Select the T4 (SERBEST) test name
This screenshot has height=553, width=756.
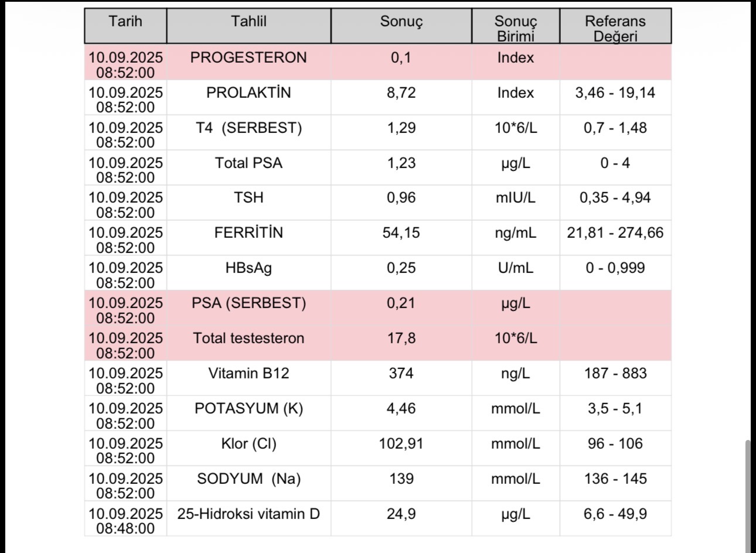click(248, 128)
